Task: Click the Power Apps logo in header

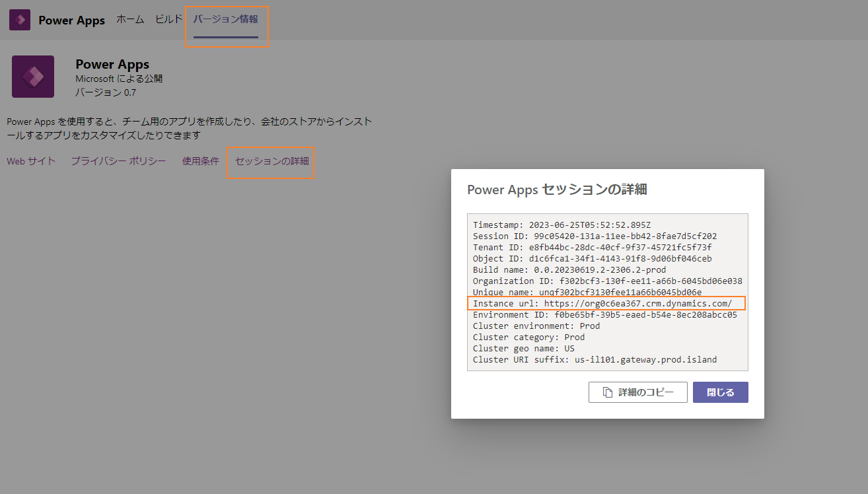Action: [x=20, y=20]
